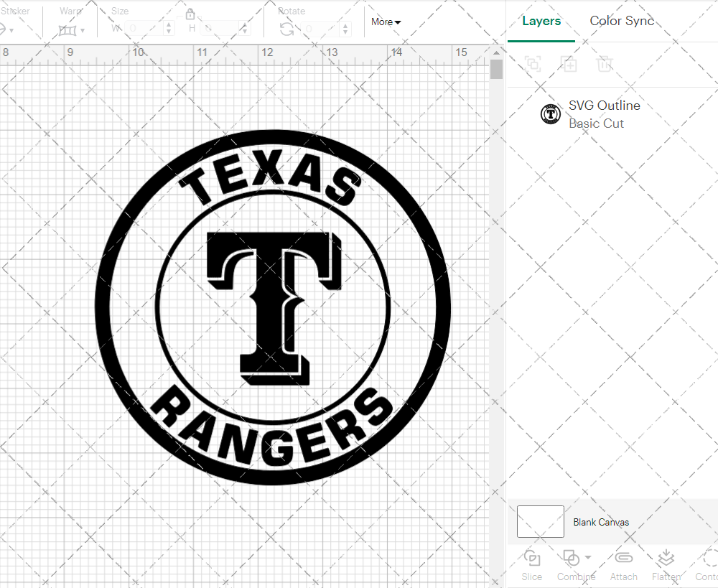
Task: Switch to the Color Sync tab
Action: pos(622,22)
